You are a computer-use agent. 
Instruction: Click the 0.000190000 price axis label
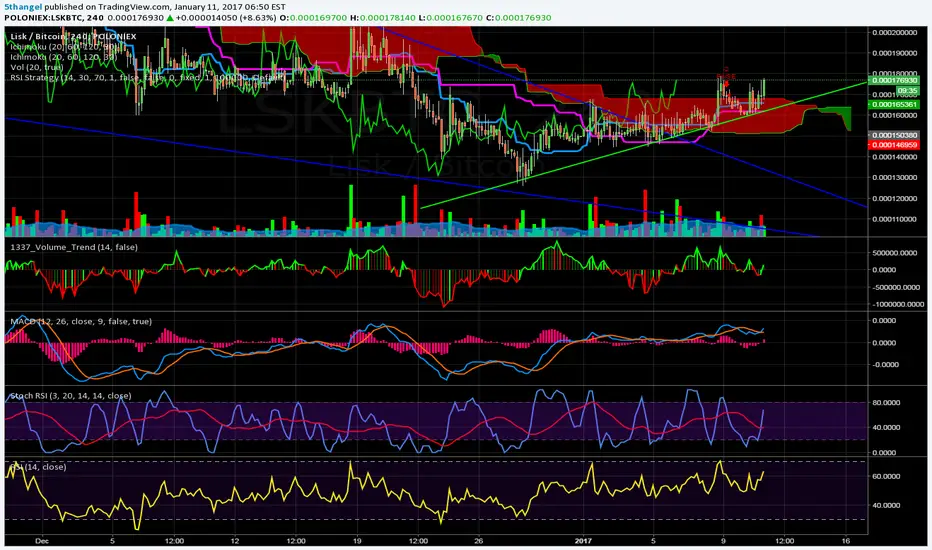pos(895,53)
